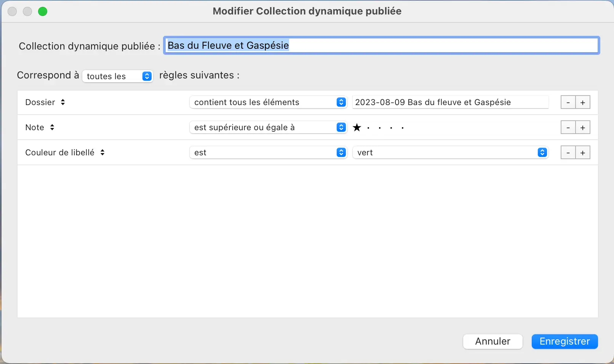The image size is (614, 364).
Task: Remove the Couleur de libellé rule
Action: tap(568, 153)
